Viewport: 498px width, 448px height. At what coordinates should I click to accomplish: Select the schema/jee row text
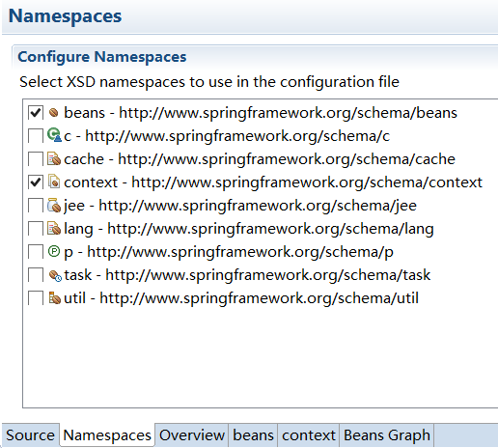point(240,206)
